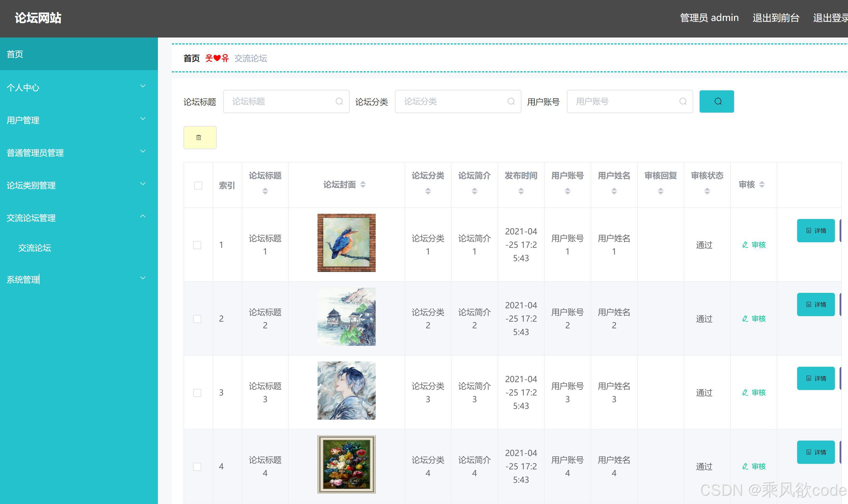Click the teal search magnifier button
The image size is (848, 504).
[x=717, y=101]
